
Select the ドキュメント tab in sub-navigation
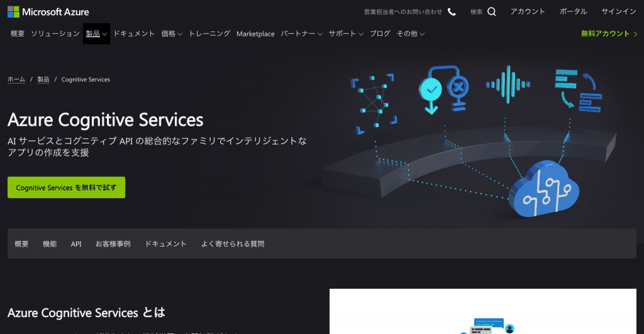tap(165, 243)
